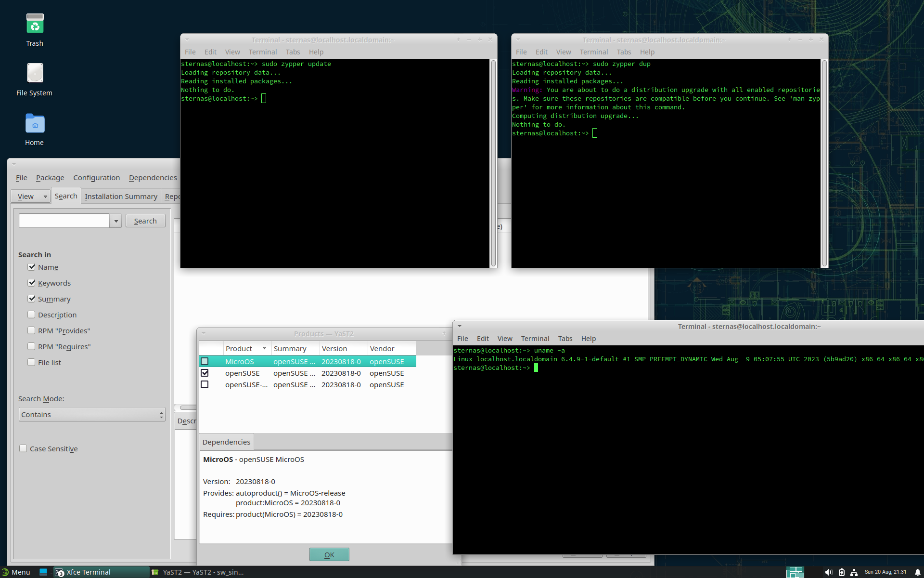The image size is (924, 578).
Task: Open Terminal menu in zypper update terminal
Action: pyautogui.click(x=263, y=52)
